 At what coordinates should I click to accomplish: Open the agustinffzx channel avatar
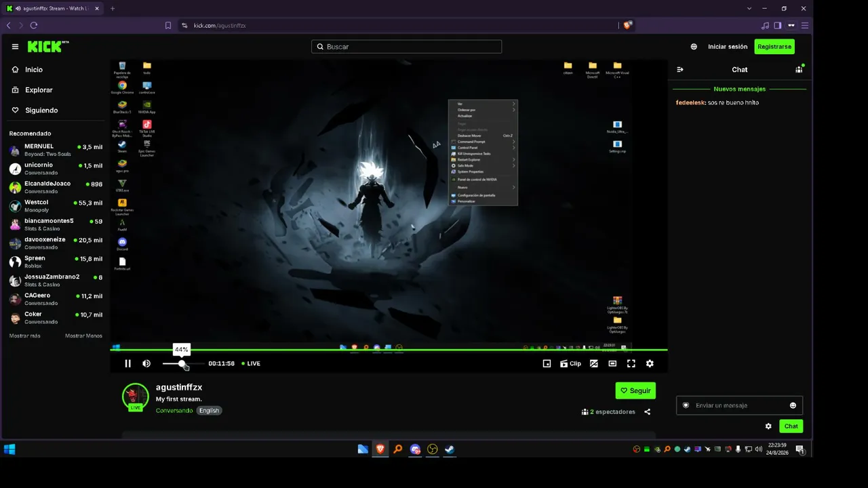(x=135, y=397)
